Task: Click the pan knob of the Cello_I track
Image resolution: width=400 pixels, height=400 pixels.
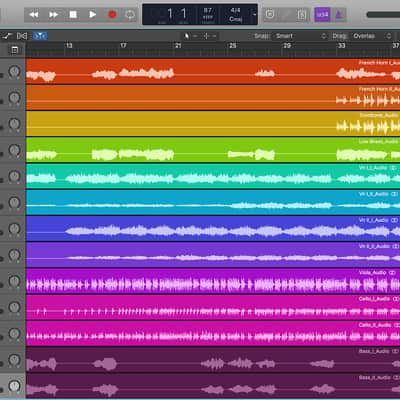Action: 14,307
